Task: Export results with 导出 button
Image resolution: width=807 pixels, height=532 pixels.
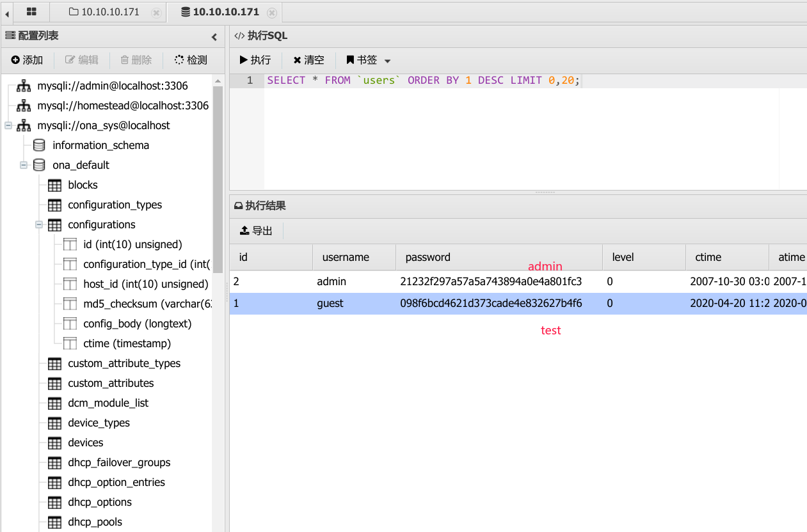Action: pos(256,231)
